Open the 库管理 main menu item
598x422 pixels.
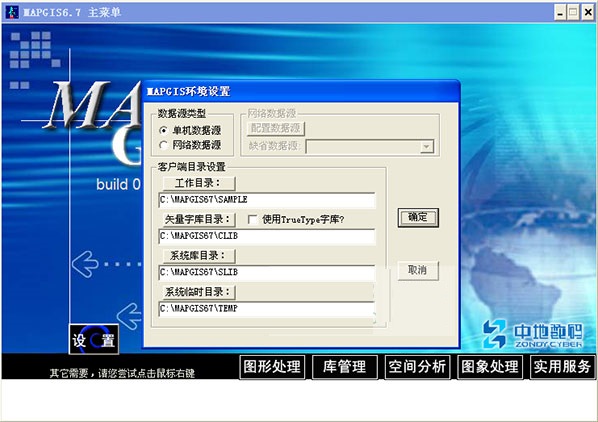(x=345, y=367)
